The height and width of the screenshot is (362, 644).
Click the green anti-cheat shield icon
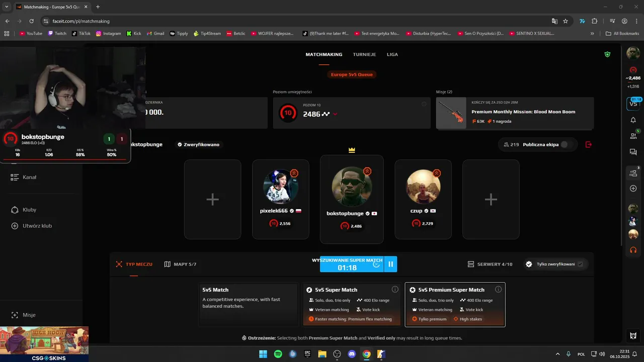[x=607, y=54]
